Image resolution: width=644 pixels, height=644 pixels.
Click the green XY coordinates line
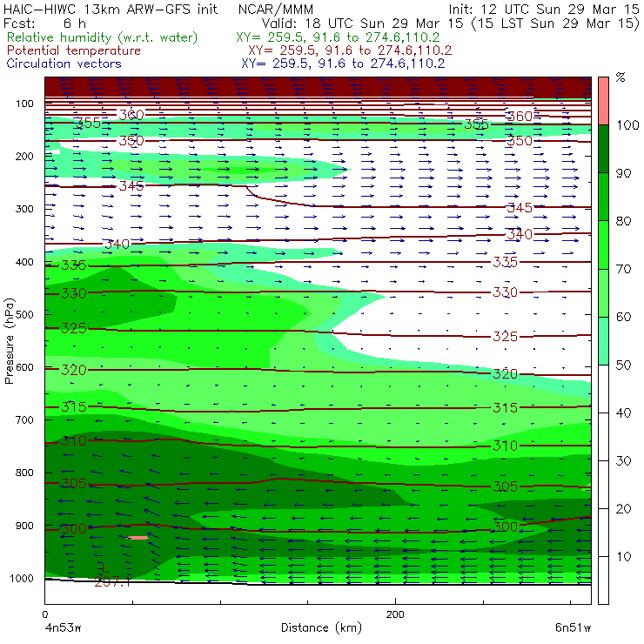click(x=338, y=37)
